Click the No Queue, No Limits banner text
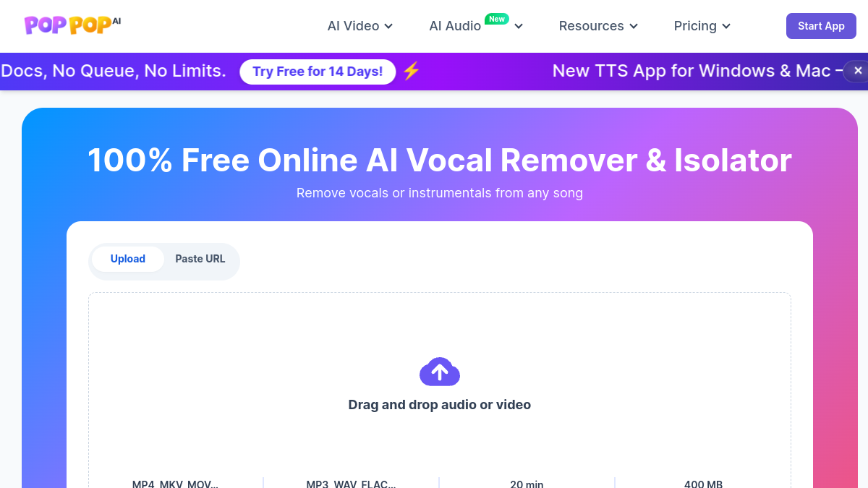This screenshot has height=488, width=868. coord(113,71)
